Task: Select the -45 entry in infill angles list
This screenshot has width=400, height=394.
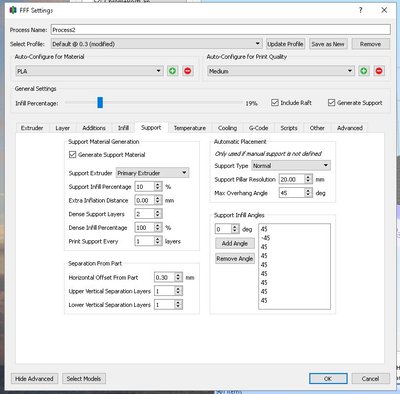Action: pos(294,238)
